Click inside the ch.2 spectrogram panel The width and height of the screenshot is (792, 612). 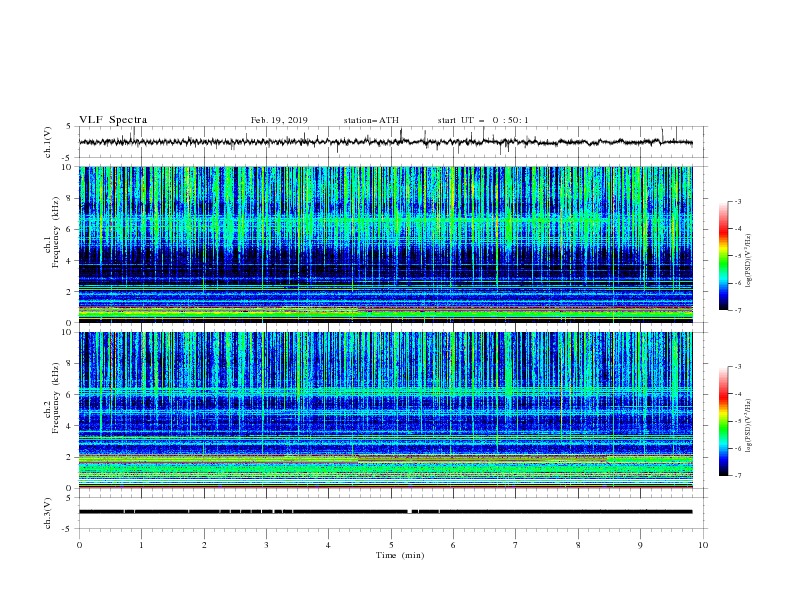click(x=386, y=410)
